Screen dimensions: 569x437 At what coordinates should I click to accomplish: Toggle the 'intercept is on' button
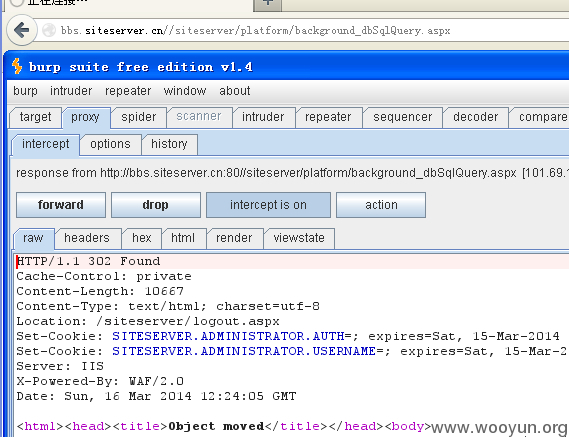pyautogui.click(x=268, y=205)
